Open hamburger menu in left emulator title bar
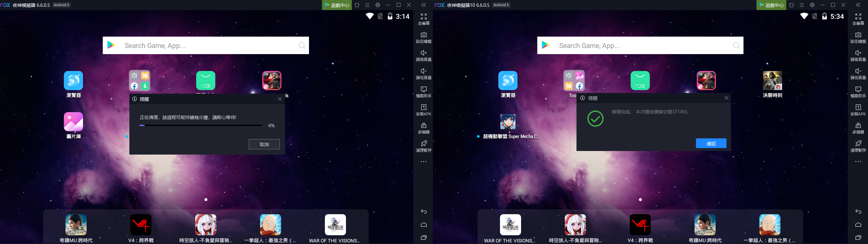Screen dimensions: 868x244 click(367, 5)
